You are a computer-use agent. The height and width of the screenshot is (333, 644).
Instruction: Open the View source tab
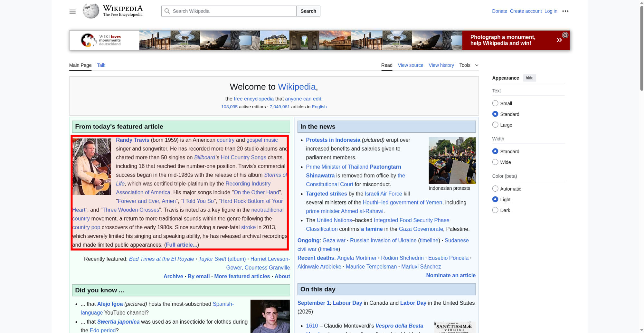pyautogui.click(x=411, y=65)
